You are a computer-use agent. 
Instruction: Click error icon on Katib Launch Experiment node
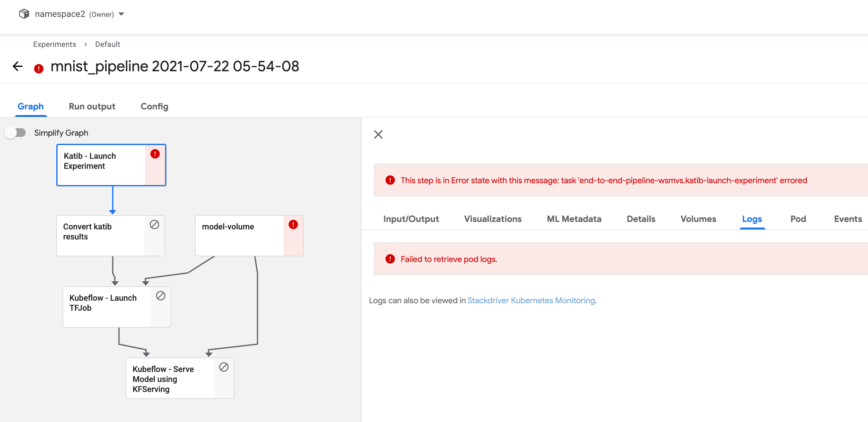point(155,154)
